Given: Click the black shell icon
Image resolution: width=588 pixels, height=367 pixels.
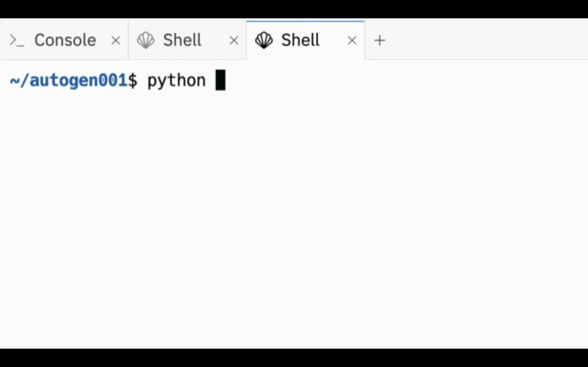Looking at the screenshot, I should [264, 40].
